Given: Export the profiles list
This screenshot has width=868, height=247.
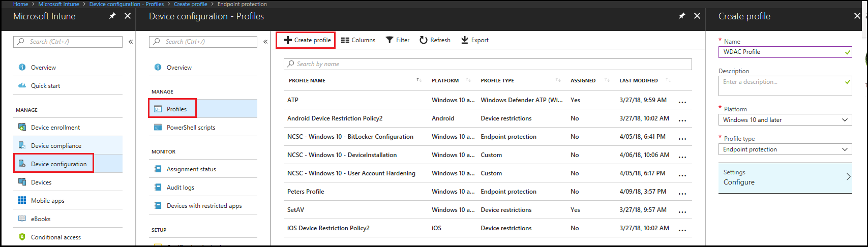Looking at the screenshot, I should click(474, 40).
